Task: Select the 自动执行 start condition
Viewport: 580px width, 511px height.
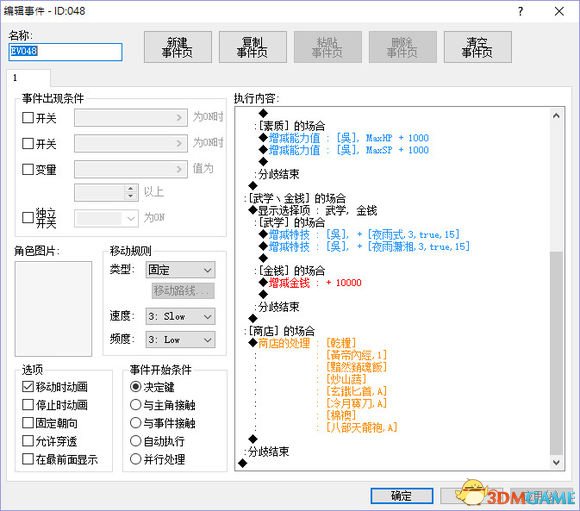Action: [136, 441]
